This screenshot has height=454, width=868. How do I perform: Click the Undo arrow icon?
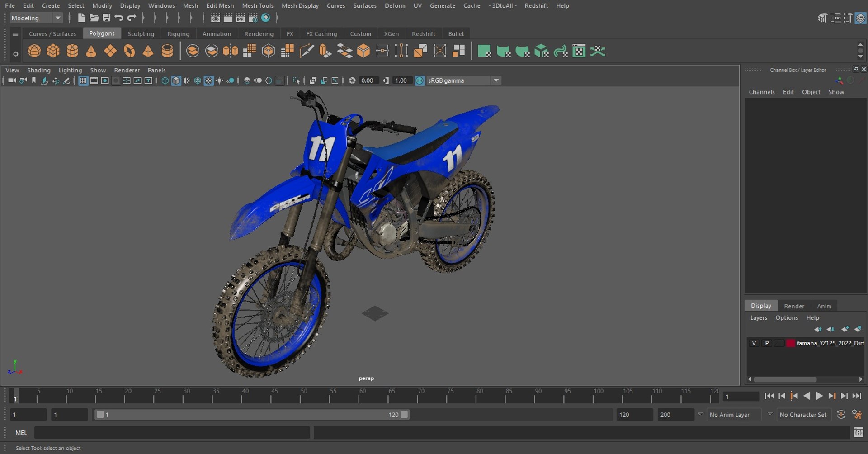pos(119,18)
